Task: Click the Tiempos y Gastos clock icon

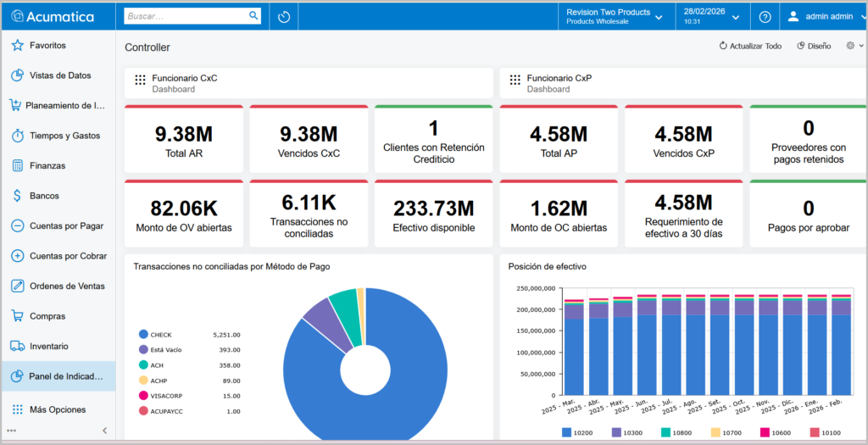Action: click(17, 136)
